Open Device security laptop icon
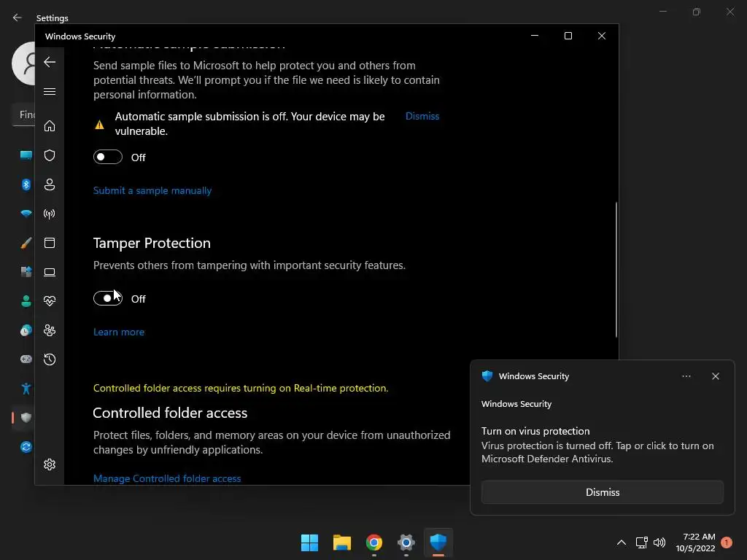The height and width of the screenshot is (560, 747). 50,272
